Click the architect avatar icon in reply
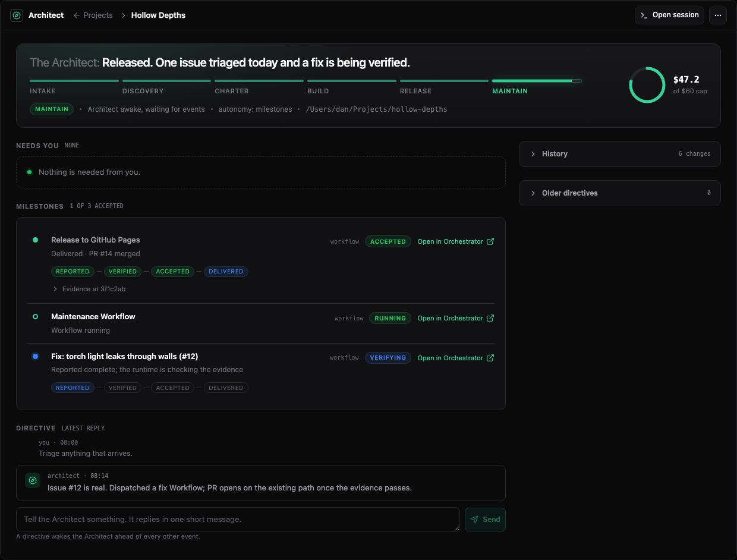 click(33, 480)
